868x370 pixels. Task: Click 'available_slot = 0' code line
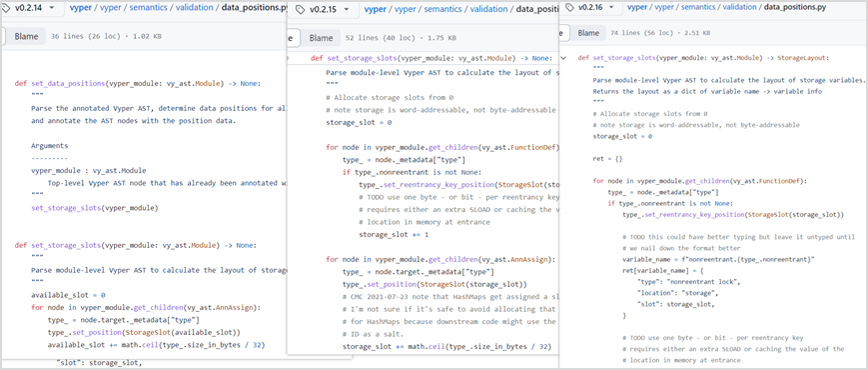tap(69, 295)
